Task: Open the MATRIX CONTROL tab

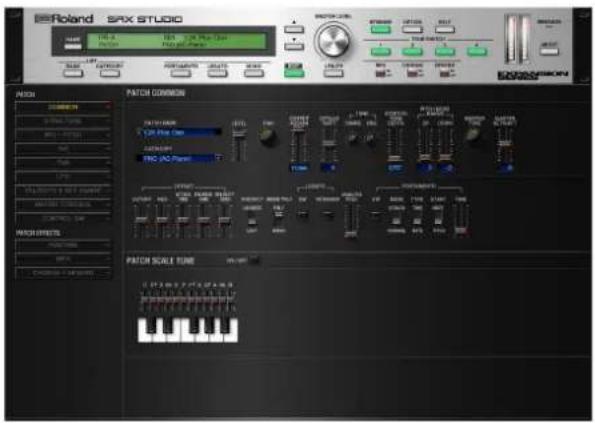Action: click(63, 204)
